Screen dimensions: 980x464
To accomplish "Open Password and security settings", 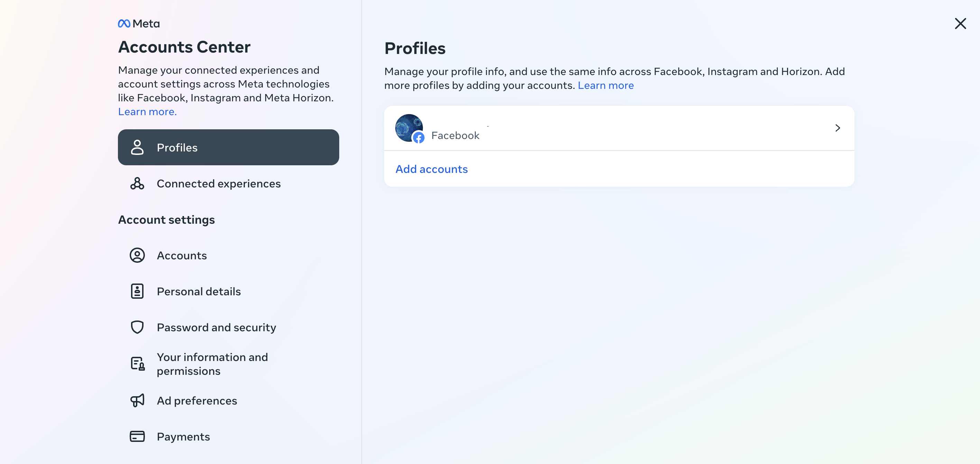I will [228, 327].
